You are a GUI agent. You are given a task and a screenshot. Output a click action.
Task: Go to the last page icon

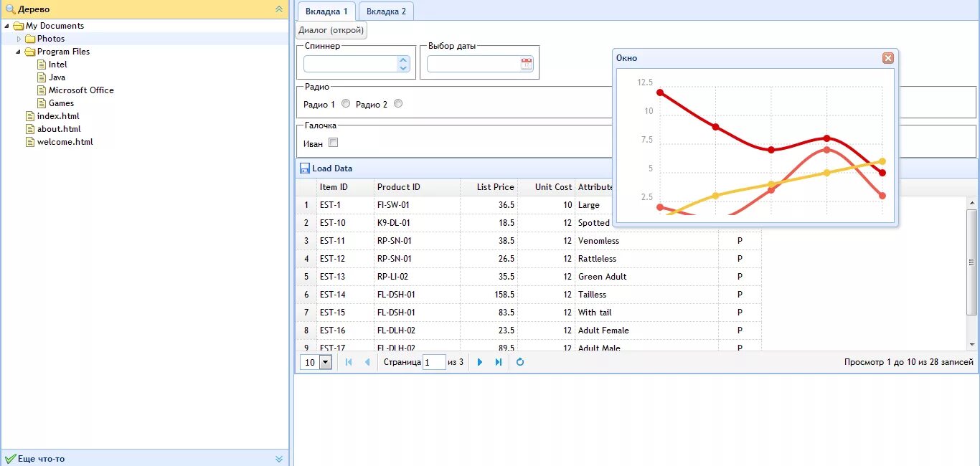pyautogui.click(x=499, y=362)
